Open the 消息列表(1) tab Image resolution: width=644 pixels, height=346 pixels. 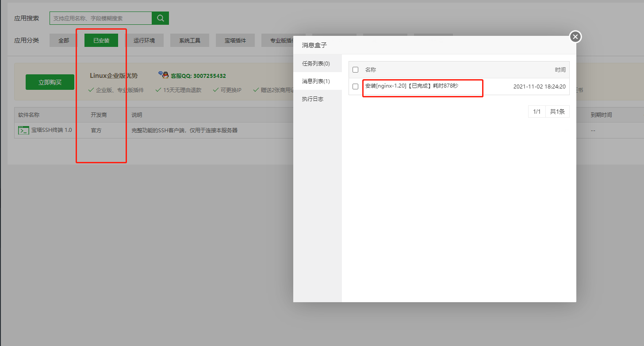[318, 81]
